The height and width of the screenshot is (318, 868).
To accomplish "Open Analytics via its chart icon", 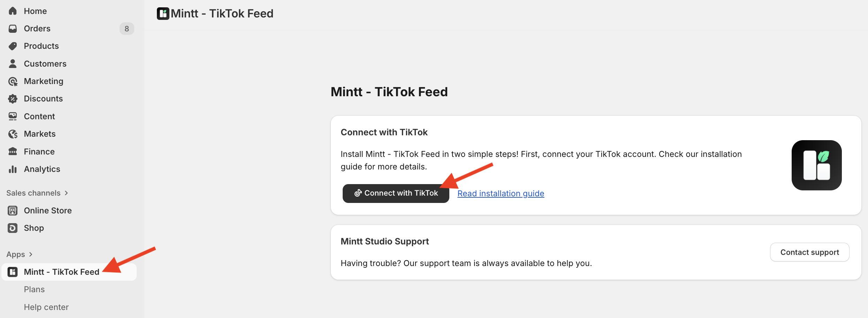I will pos(13,169).
